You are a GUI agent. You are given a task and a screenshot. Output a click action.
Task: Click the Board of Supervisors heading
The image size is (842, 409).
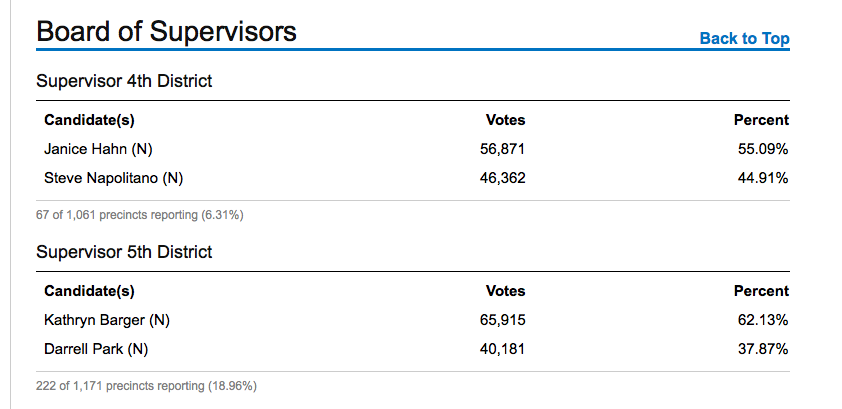pos(166,32)
